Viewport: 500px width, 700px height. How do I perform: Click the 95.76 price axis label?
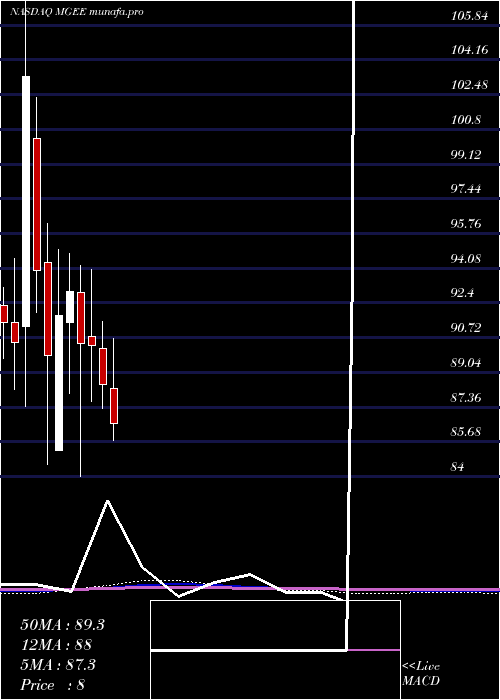coord(466,224)
